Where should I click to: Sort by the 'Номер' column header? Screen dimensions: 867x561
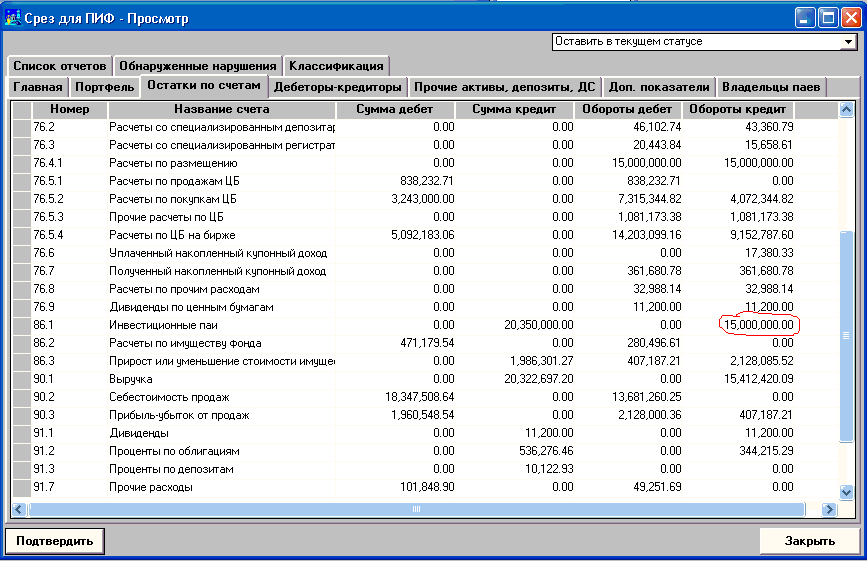pyautogui.click(x=70, y=109)
